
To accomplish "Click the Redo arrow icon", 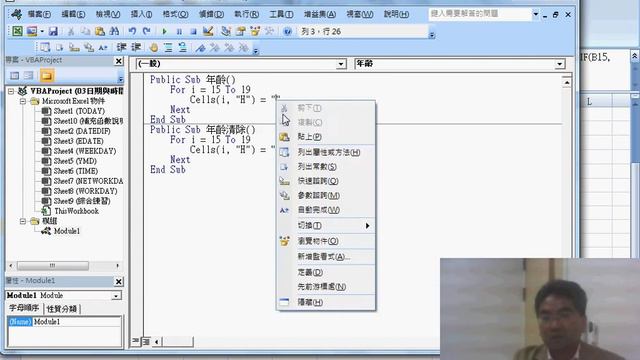I will 147,31.
